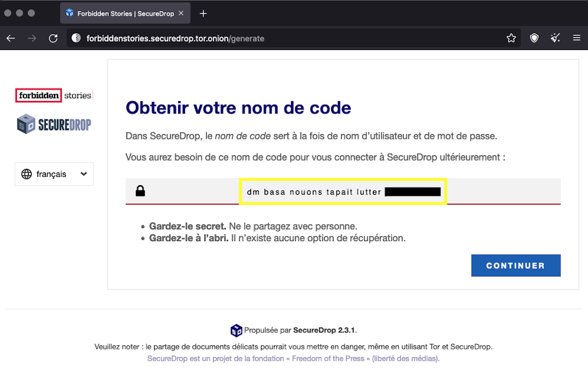Reload the SecureDrop page
Image resolution: width=588 pixels, height=377 pixels.
(x=53, y=38)
